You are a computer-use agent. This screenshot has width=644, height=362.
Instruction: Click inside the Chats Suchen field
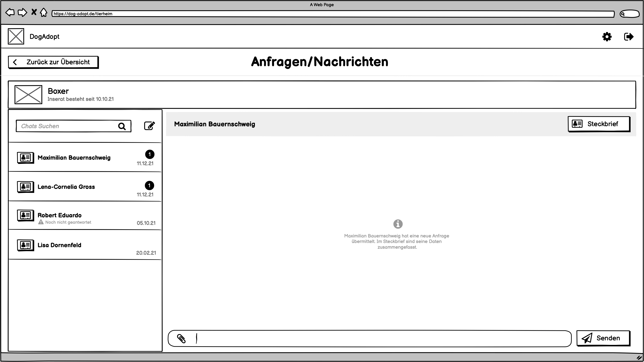[63, 126]
